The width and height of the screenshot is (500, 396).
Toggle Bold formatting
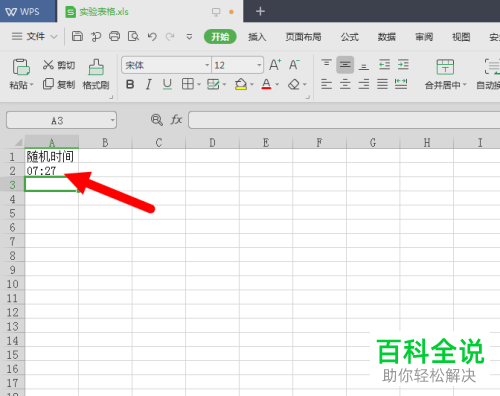point(130,84)
